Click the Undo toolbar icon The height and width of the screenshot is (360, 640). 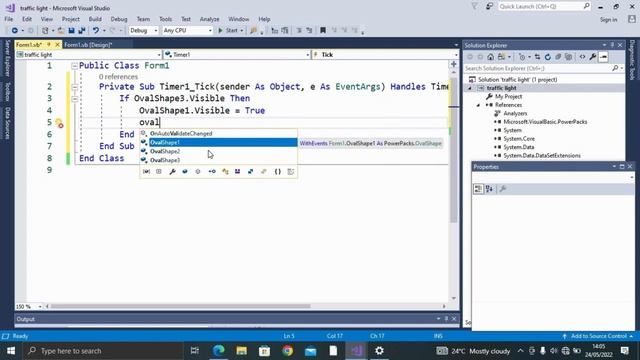(96, 31)
